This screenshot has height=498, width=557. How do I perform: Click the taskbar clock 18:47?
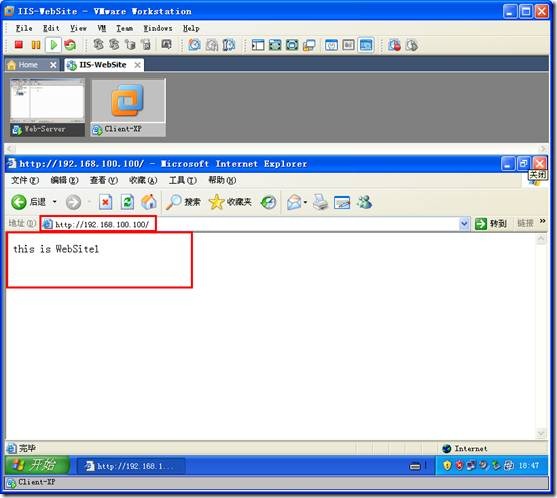[529, 465]
